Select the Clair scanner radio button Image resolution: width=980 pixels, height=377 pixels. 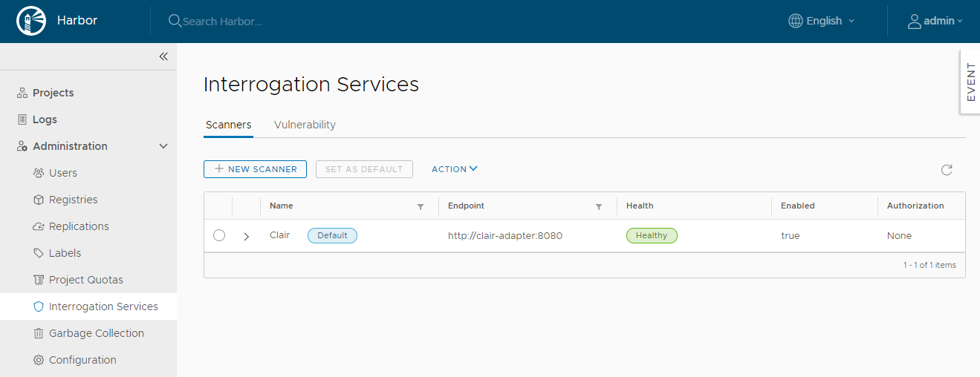coord(219,235)
